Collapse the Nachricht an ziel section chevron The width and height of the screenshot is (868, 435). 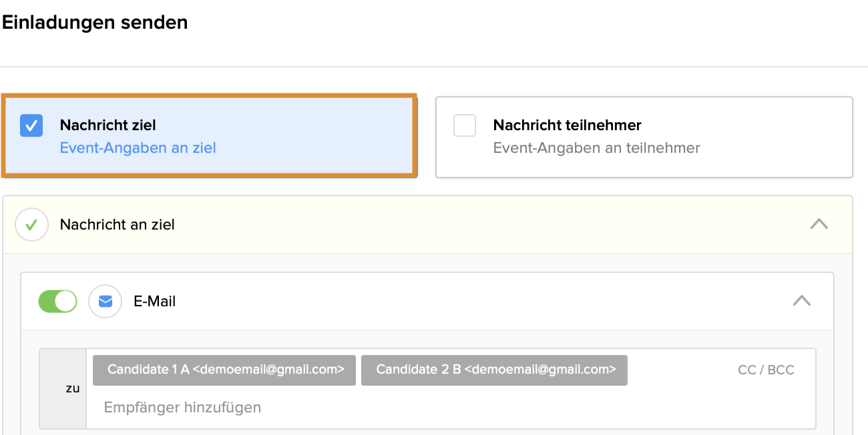pyautogui.click(x=819, y=225)
